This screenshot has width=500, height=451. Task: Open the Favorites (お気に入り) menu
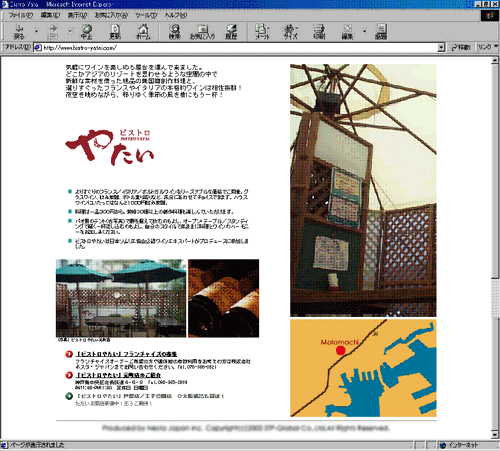click(111, 15)
